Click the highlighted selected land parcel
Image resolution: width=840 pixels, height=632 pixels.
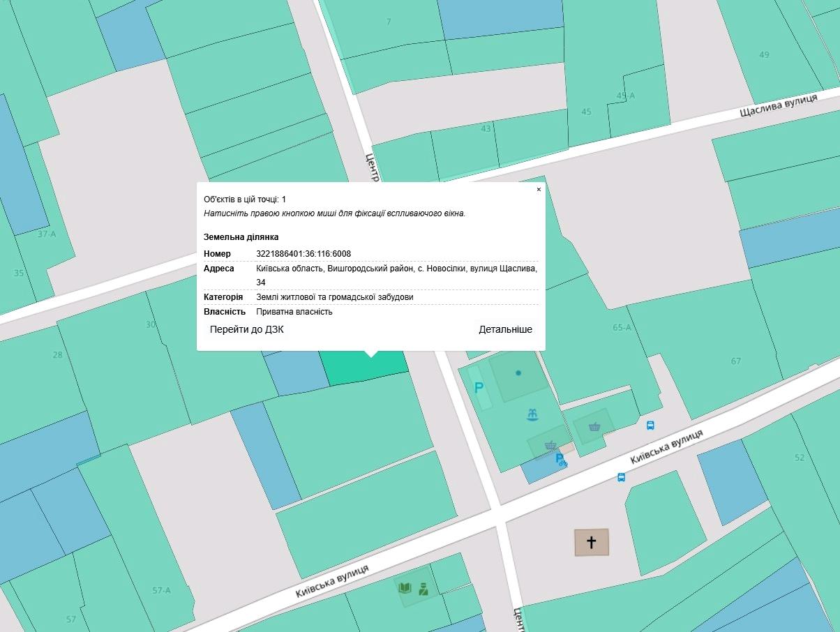[363, 367]
